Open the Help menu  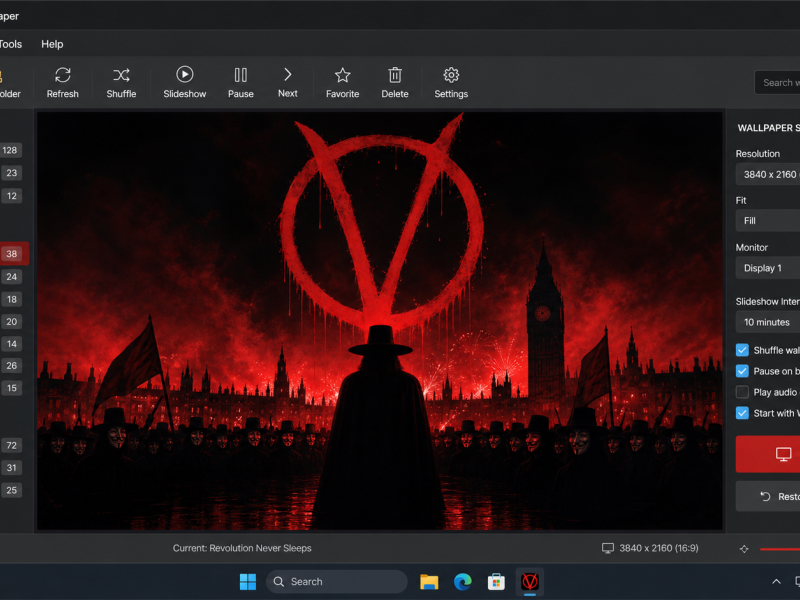(x=52, y=44)
